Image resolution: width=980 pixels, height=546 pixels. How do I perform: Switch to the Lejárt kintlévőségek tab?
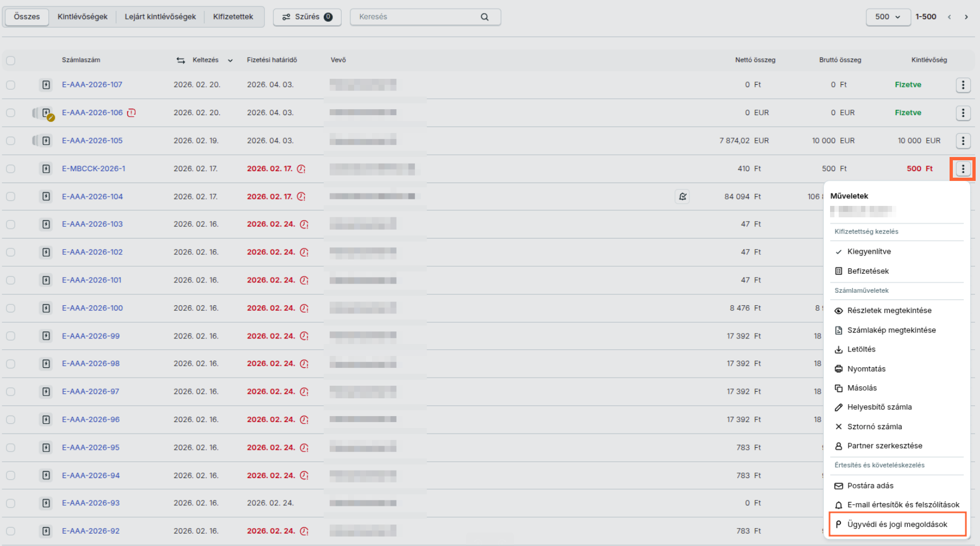160,17
